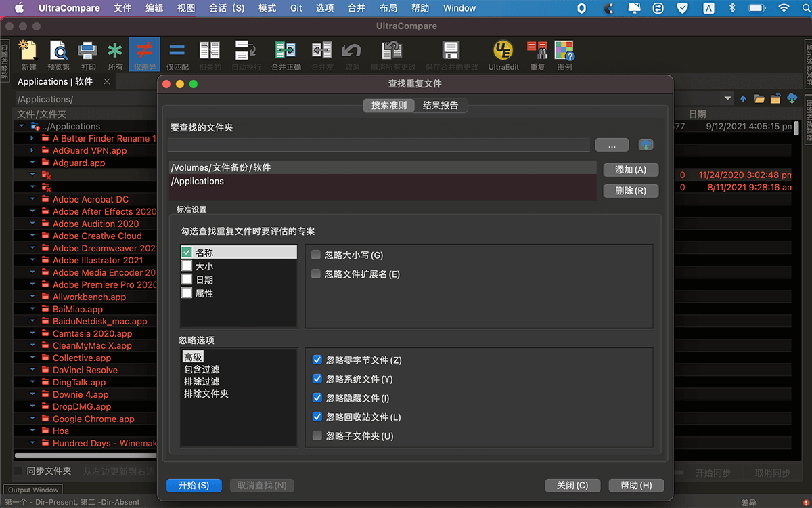Uncheck 忽略系统文件 (Y)
Image resolution: width=812 pixels, height=508 pixels.
(x=317, y=379)
